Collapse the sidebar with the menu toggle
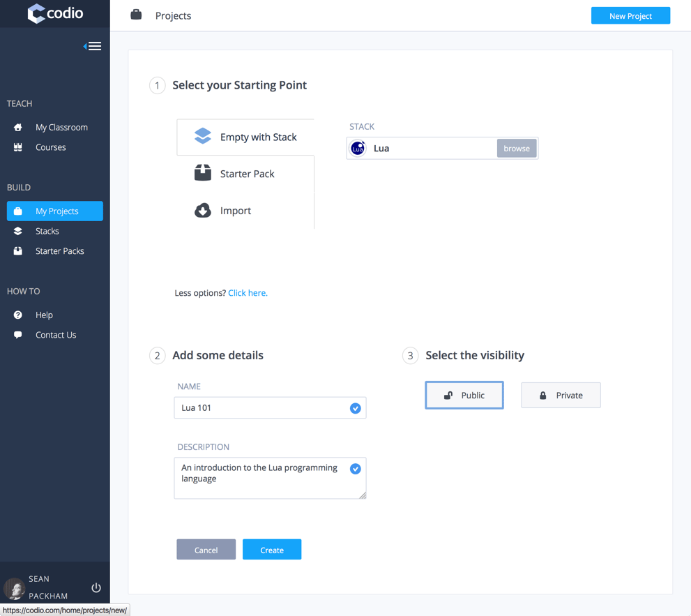This screenshot has width=691, height=616. (93, 45)
